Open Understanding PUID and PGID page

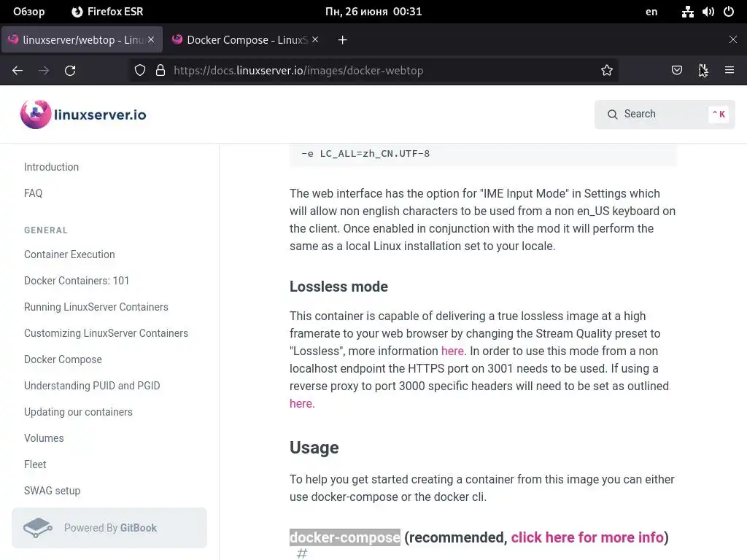(92, 386)
